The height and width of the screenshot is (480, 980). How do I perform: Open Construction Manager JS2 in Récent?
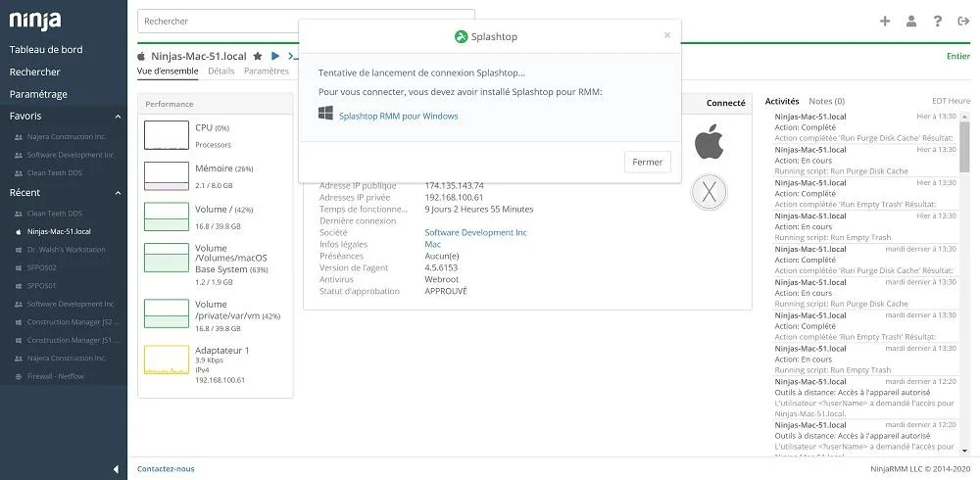click(x=73, y=322)
